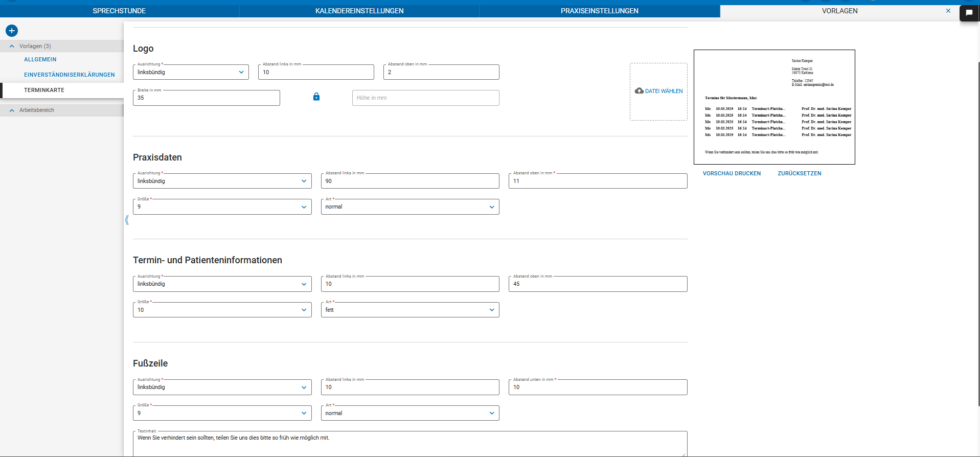980x457 pixels.
Task: Open the Logo Ausrichtung dropdown
Action: (191, 72)
